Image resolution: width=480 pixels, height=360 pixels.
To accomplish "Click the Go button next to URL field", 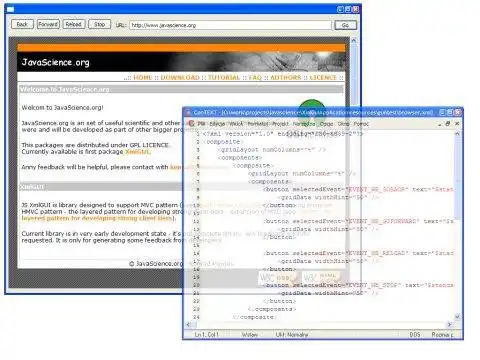I will (345, 25).
